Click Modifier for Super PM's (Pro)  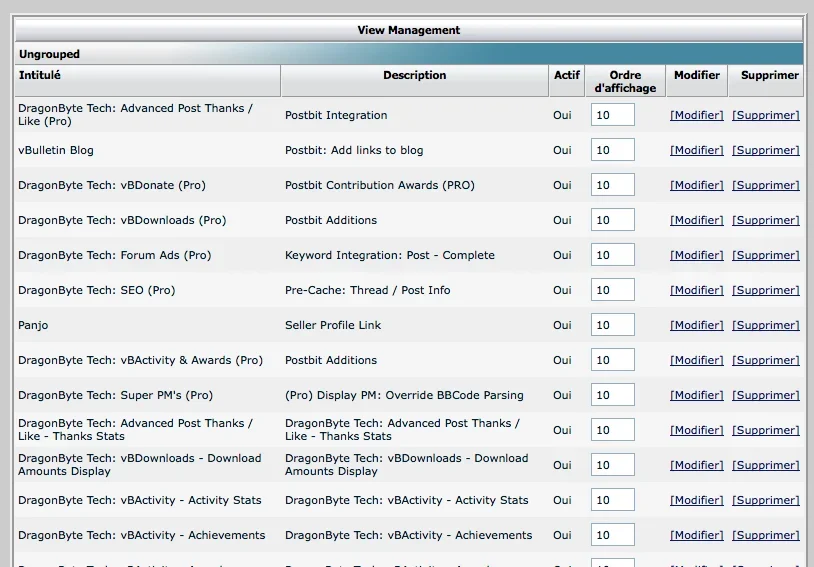(696, 395)
